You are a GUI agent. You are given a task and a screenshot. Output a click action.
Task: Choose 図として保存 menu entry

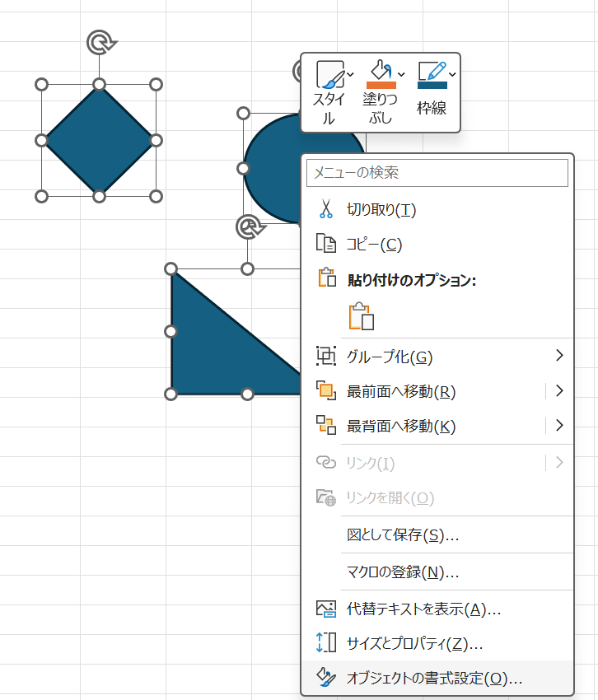(403, 534)
